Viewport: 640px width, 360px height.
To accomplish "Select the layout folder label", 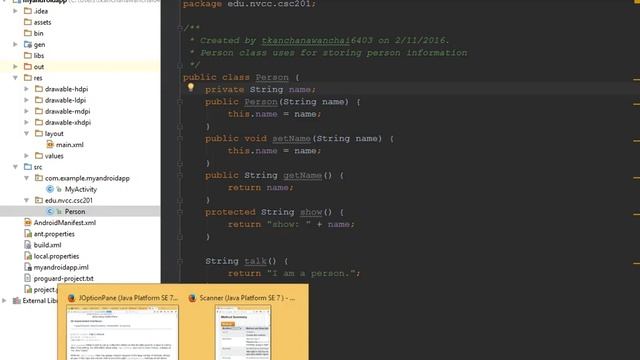I will [54, 133].
